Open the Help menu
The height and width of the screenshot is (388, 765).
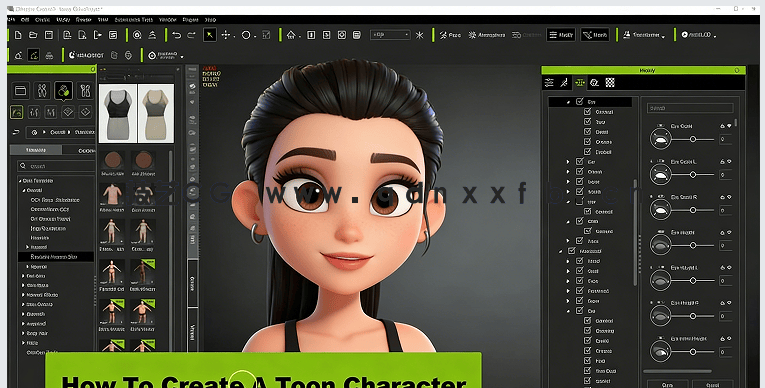point(210,20)
